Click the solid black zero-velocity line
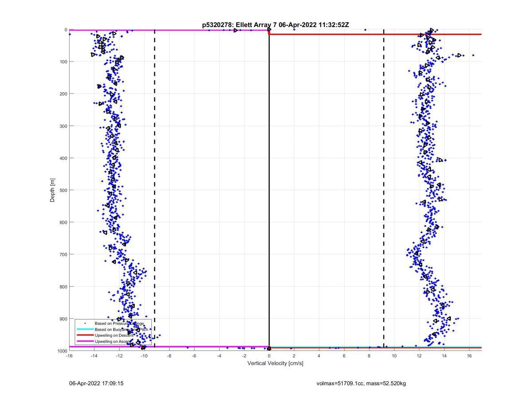 (x=269, y=190)
